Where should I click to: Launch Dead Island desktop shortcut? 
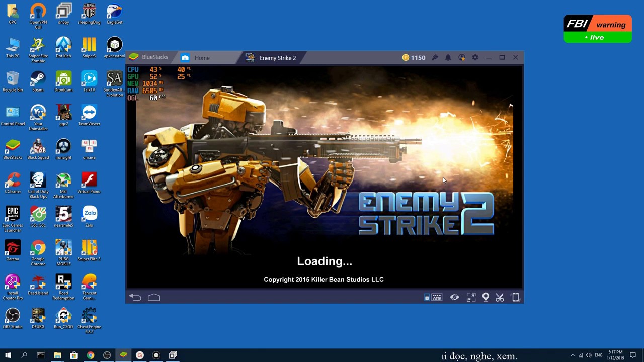point(38,285)
